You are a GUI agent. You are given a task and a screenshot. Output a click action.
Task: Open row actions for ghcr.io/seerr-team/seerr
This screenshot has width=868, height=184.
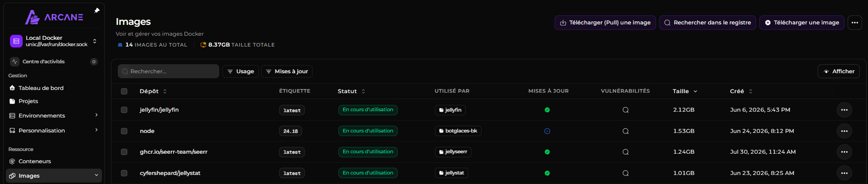tap(844, 152)
